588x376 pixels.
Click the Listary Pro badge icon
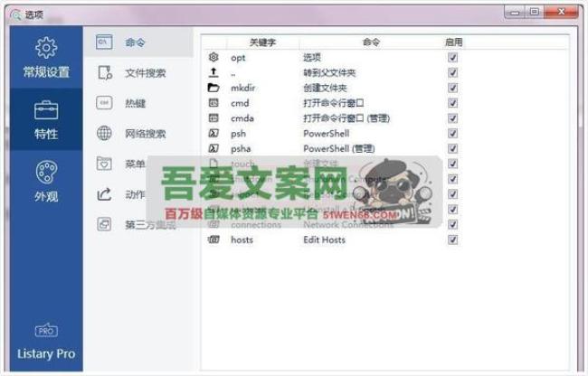click(46, 331)
